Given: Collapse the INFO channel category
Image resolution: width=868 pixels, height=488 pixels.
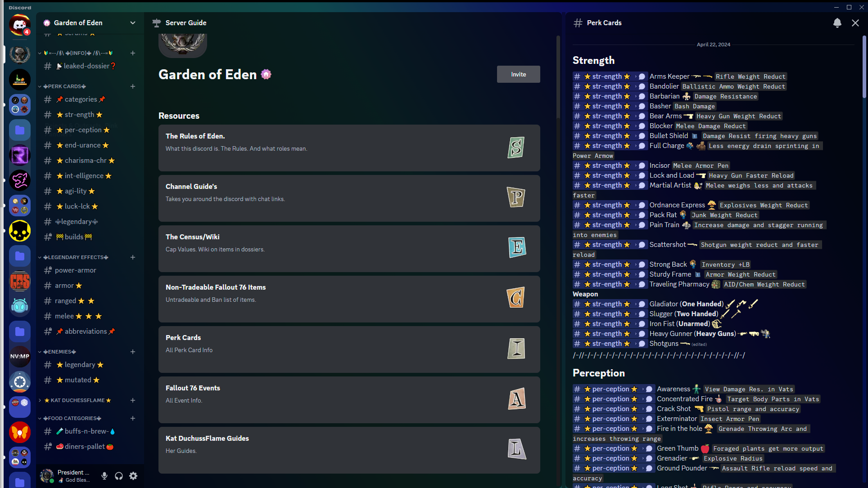Looking at the screenshot, I should [40, 53].
